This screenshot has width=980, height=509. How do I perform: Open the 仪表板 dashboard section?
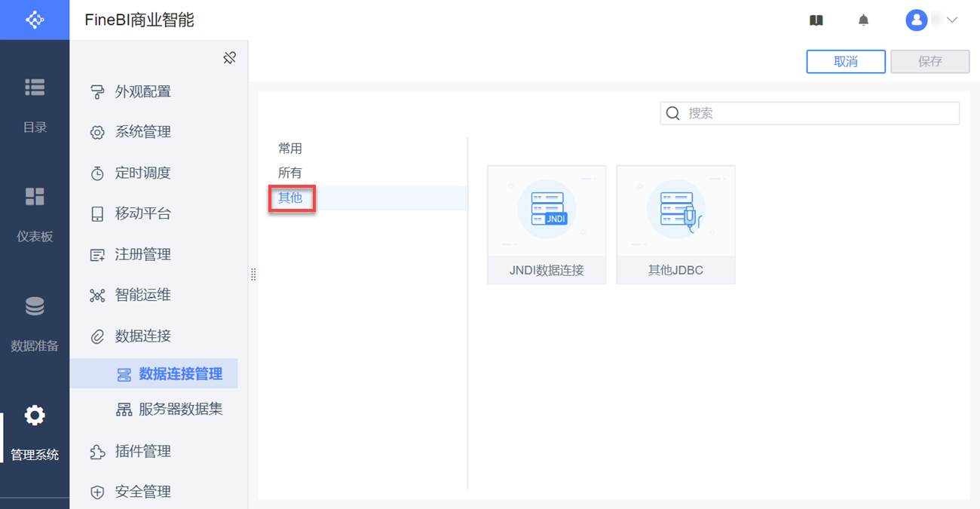click(x=35, y=215)
